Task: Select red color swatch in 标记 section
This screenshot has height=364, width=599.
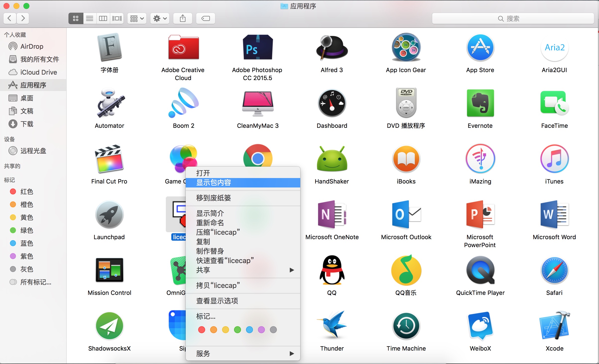Action: (x=12, y=191)
